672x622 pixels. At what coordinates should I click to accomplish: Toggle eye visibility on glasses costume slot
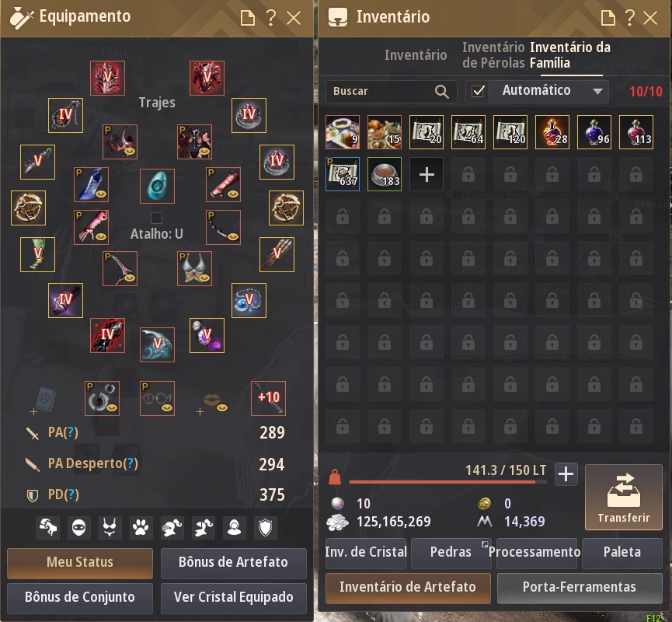tap(167, 407)
